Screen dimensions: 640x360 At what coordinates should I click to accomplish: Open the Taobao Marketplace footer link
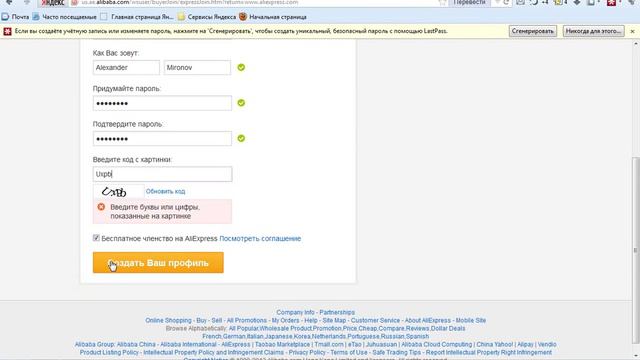pos(282,345)
